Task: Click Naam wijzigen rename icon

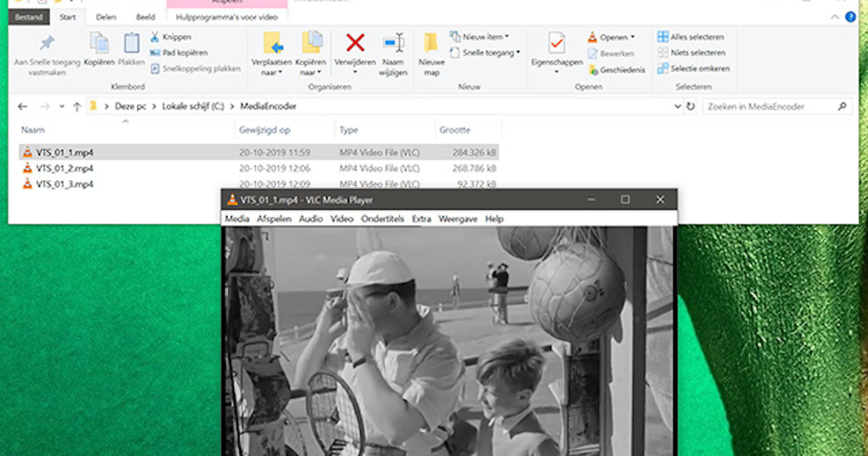Action: coord(393,43)
